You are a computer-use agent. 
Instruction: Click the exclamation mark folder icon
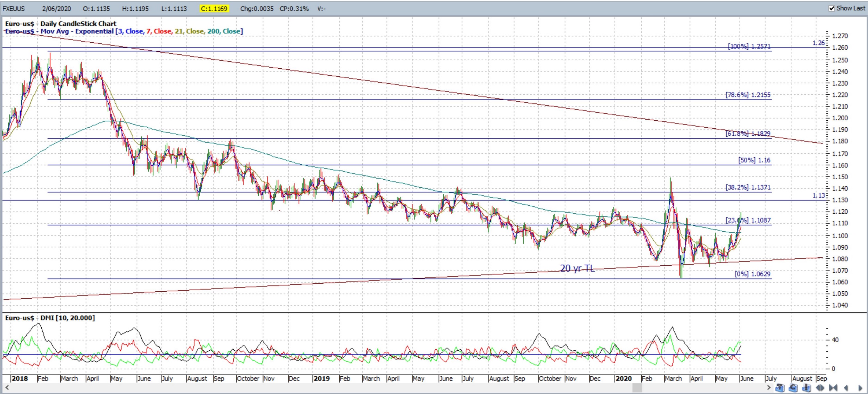pyautogui.click(x=807, y=387)
